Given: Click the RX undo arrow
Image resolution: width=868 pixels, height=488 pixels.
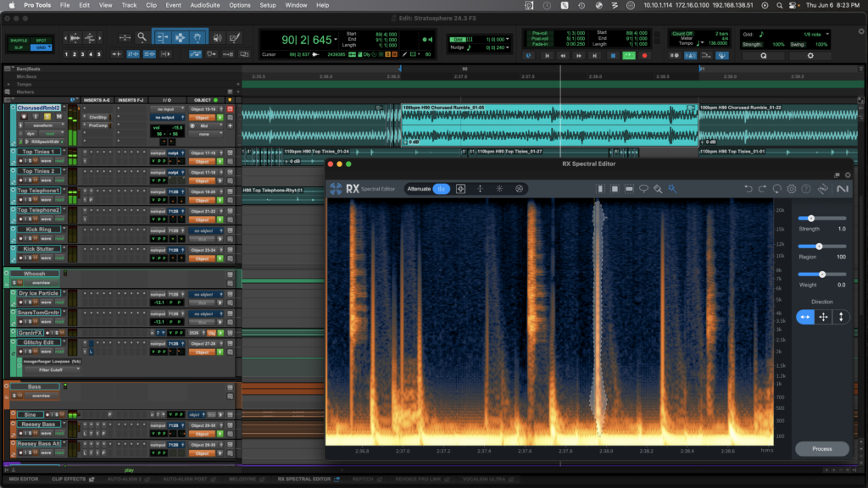Looking at the screenshot, I should pos(748,189).
